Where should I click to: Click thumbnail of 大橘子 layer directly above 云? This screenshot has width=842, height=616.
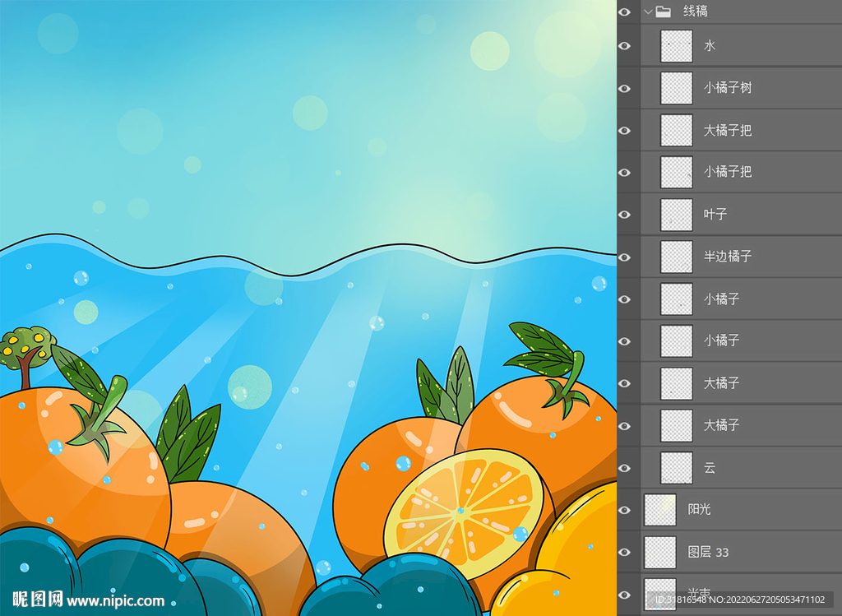click(x=677, y=426)
